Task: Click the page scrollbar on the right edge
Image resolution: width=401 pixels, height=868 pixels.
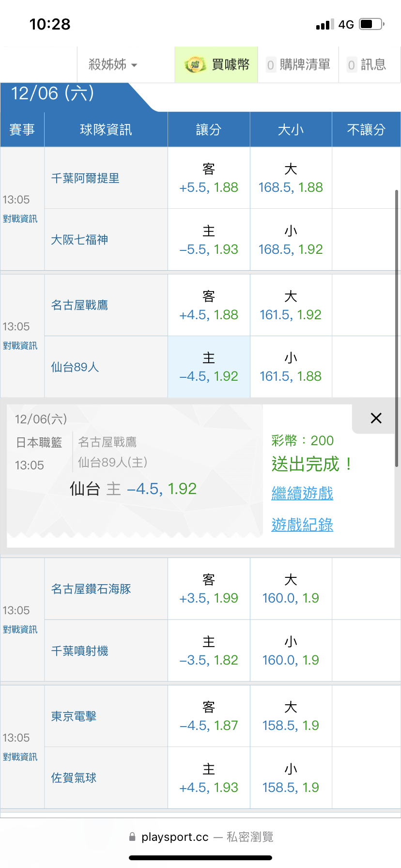Action: (x=397, y=328)
